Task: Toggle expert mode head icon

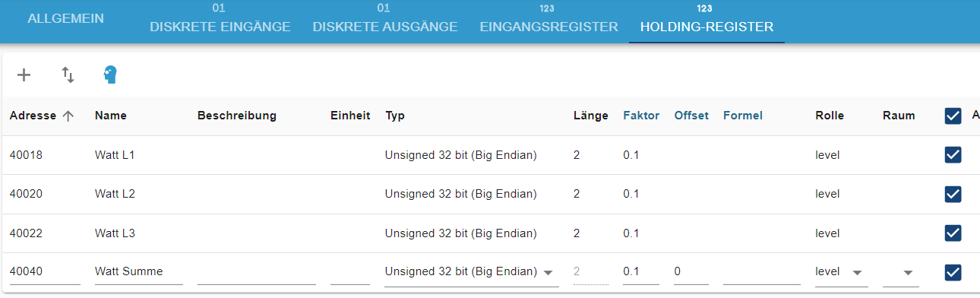Action: 111,74
